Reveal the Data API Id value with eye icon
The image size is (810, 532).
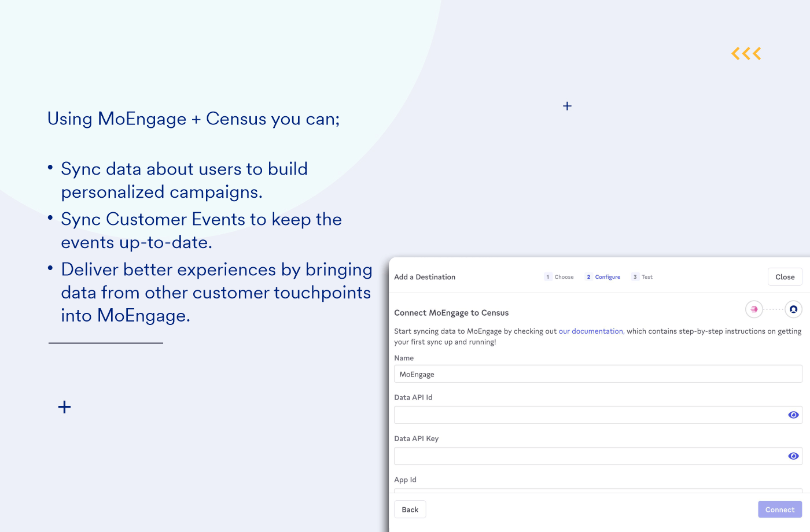coord(793,415)
